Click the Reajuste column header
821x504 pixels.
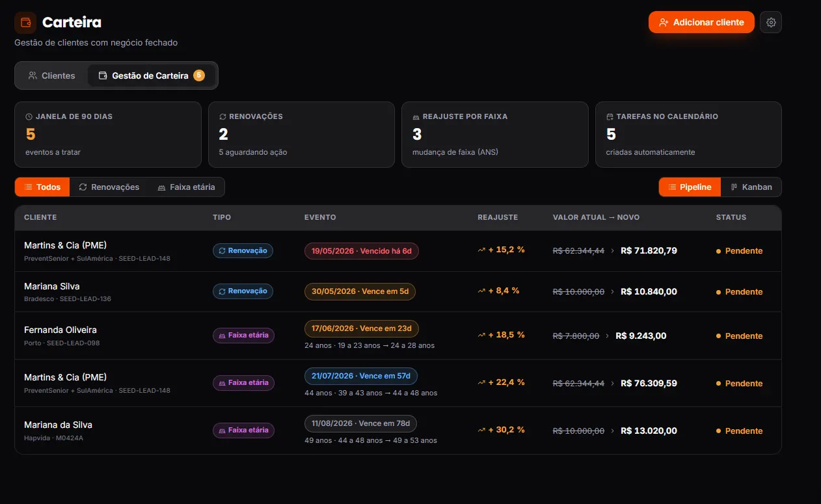[498, 217]
